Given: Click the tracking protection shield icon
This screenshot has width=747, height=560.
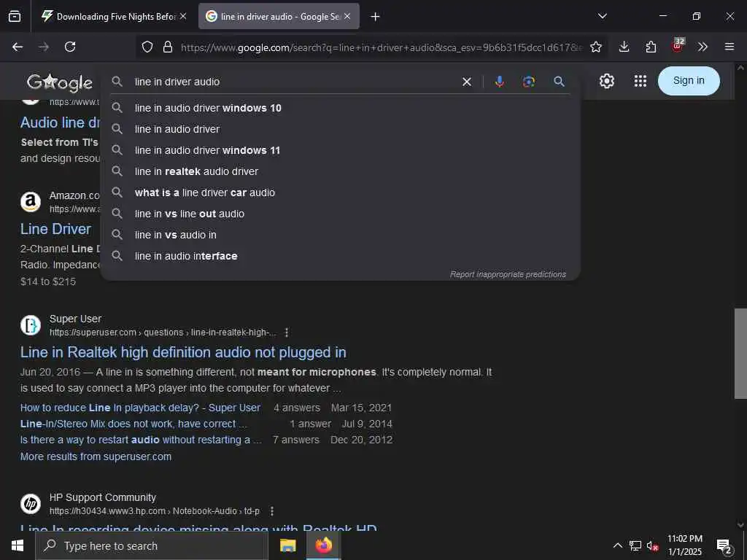Looking at the screenshot, I should [x=147, y=47].
